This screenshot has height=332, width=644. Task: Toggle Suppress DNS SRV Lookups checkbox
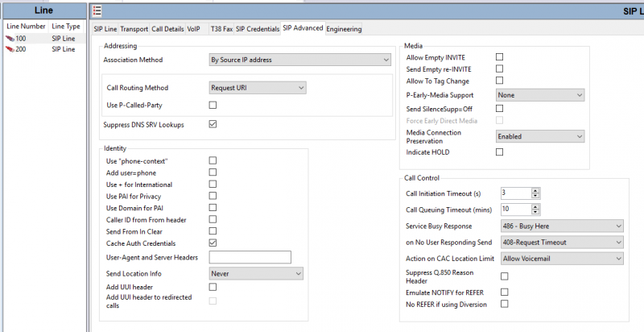213,124
